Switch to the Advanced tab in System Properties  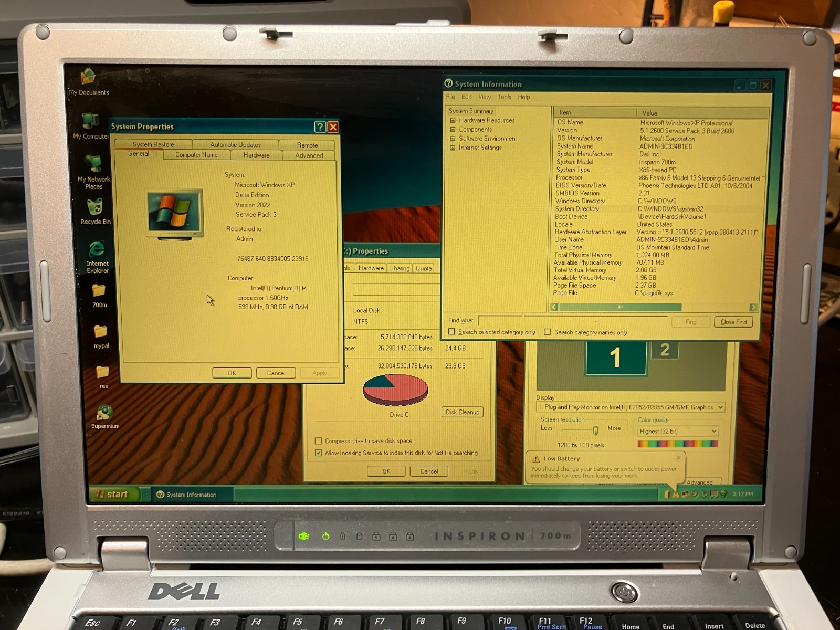pos(309,155)
